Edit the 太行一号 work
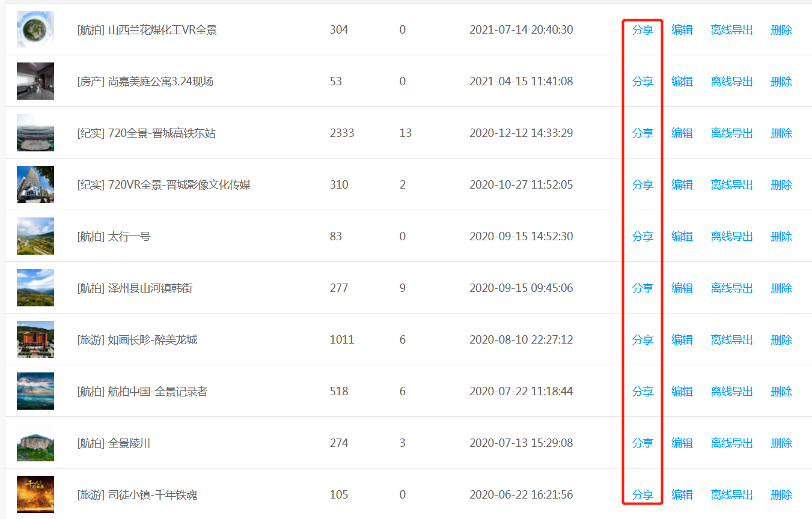 click(x=682, y=237)
